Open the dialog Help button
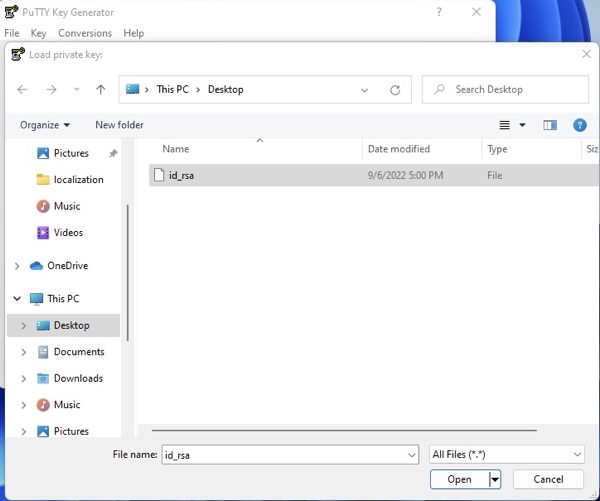The width and height of the screenshot is (600, 501). [x=580, y=125]
